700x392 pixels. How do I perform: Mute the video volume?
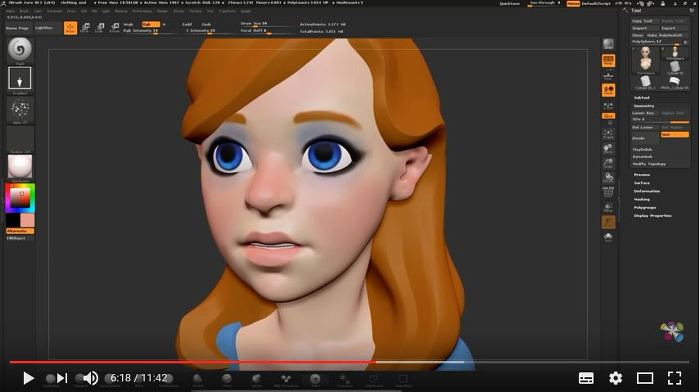[91, 378]
